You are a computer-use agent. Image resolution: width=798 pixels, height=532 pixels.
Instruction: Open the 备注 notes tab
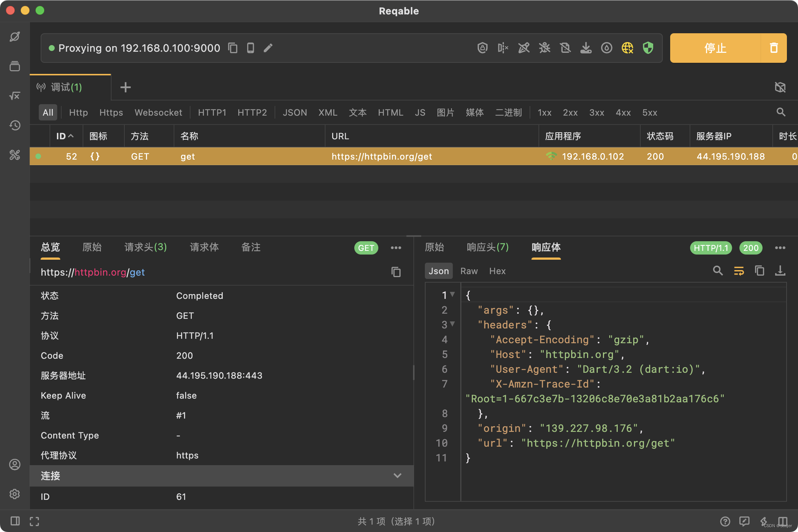[251, 247]
